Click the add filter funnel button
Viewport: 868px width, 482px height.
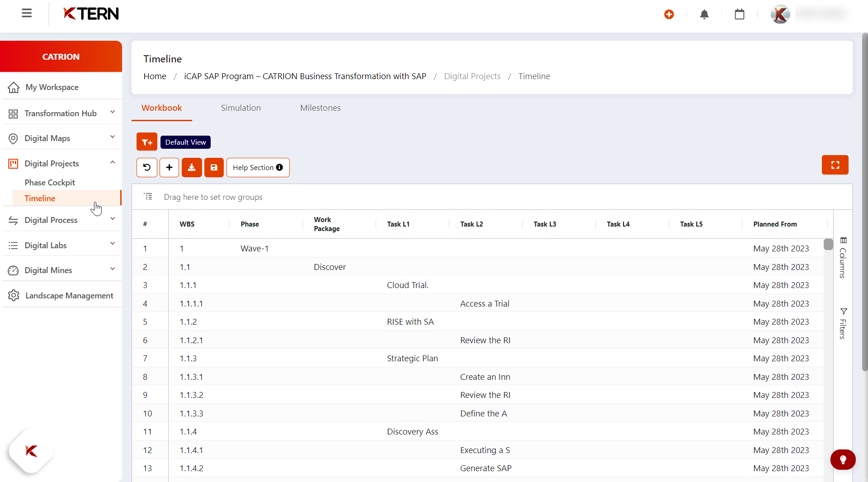click(147, 142)
